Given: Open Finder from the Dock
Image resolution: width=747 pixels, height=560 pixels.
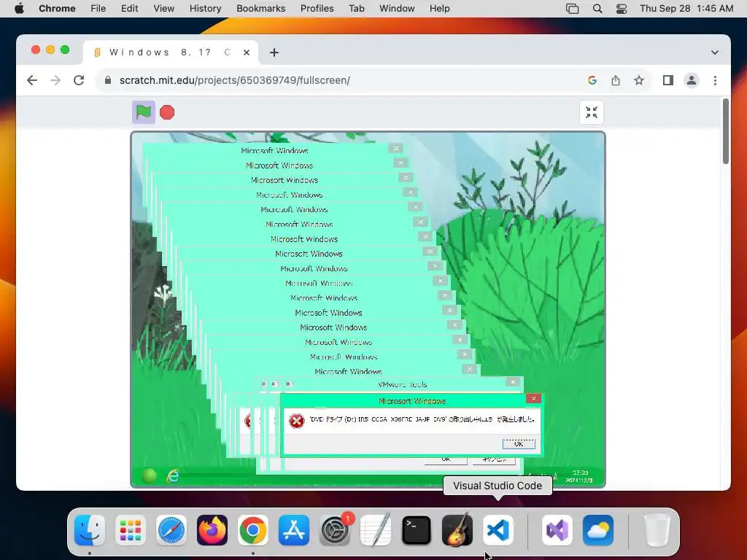Looking at the screenshot, I should (x=90, y=530).
